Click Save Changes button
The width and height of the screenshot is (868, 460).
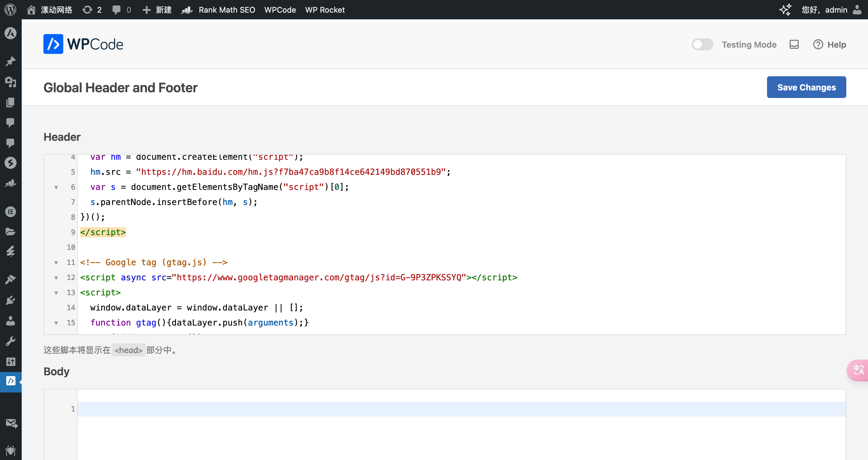coord(806,87)
